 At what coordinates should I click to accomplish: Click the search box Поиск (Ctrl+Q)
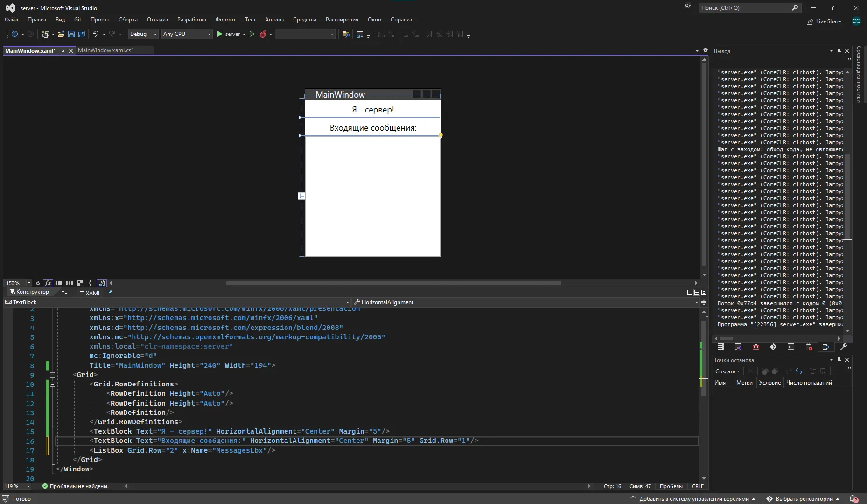[x=750, y=8]
